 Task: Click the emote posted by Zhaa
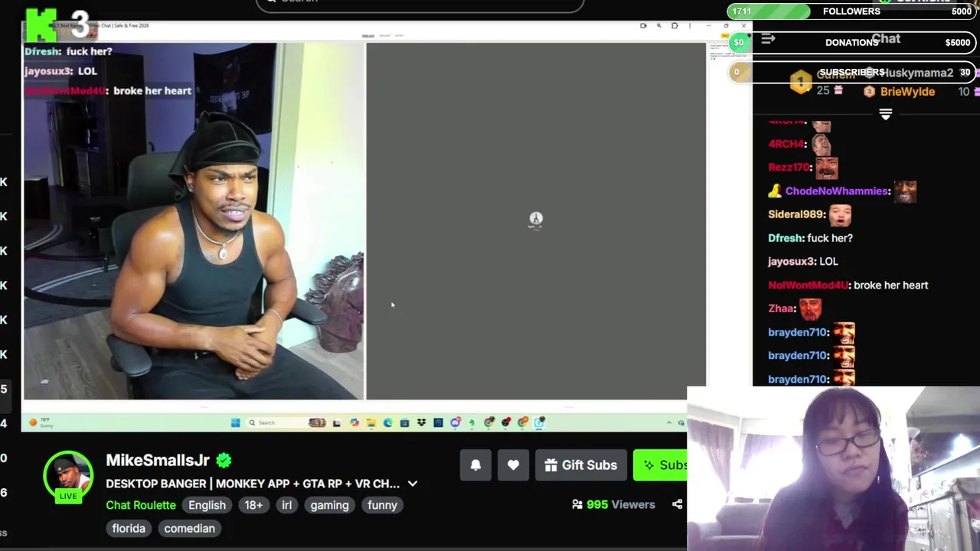pyautogui.click(x=811, y=308)
